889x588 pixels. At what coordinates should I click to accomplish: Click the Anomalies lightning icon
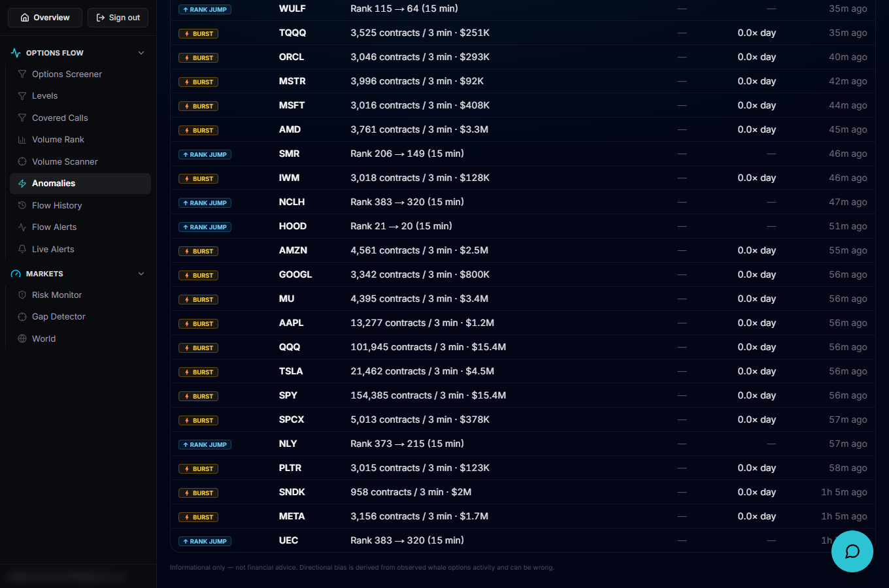coord(22,184)
